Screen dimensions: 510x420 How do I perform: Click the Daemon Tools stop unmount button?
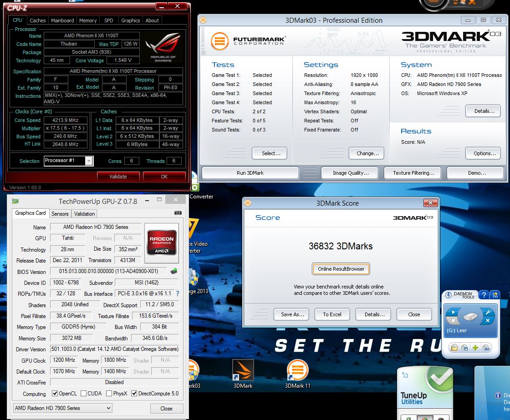tap(453, 320)
